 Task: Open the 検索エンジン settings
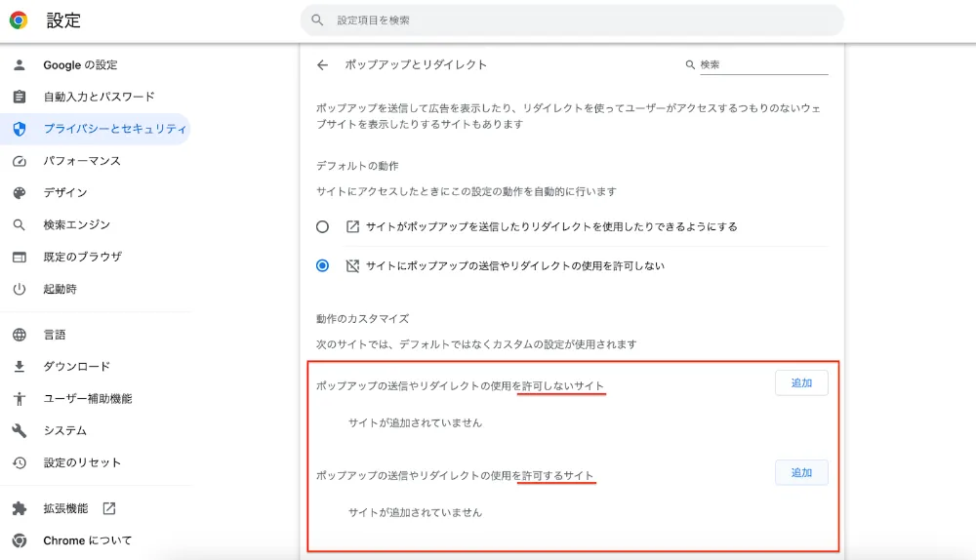[x=76, y=224]
